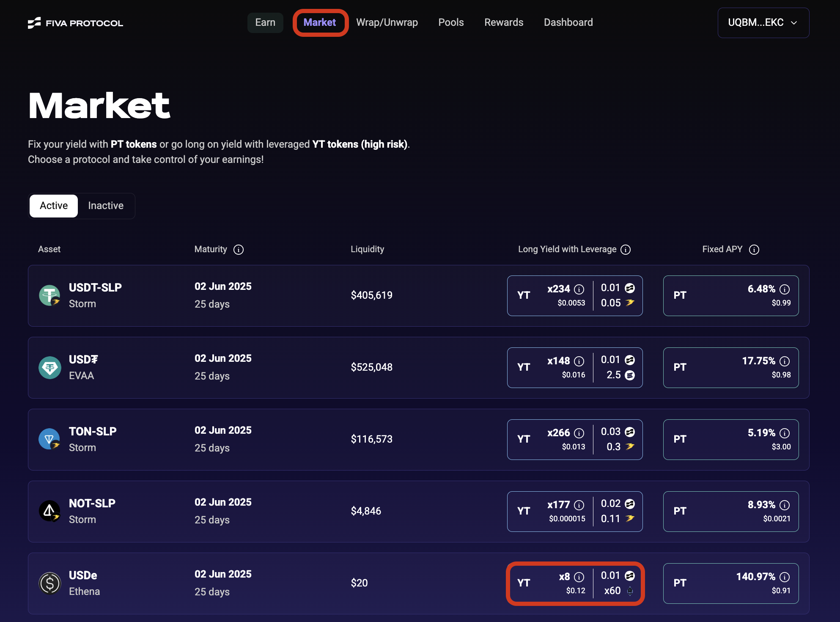Image resolution: width=840 pixels, height=622 pixels.
Task: Click the USDe Ethena coin icon
Action: pos(49,583)
